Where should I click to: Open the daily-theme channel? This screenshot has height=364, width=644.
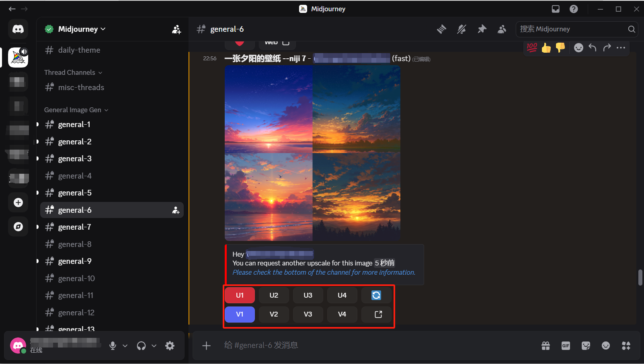79,50
